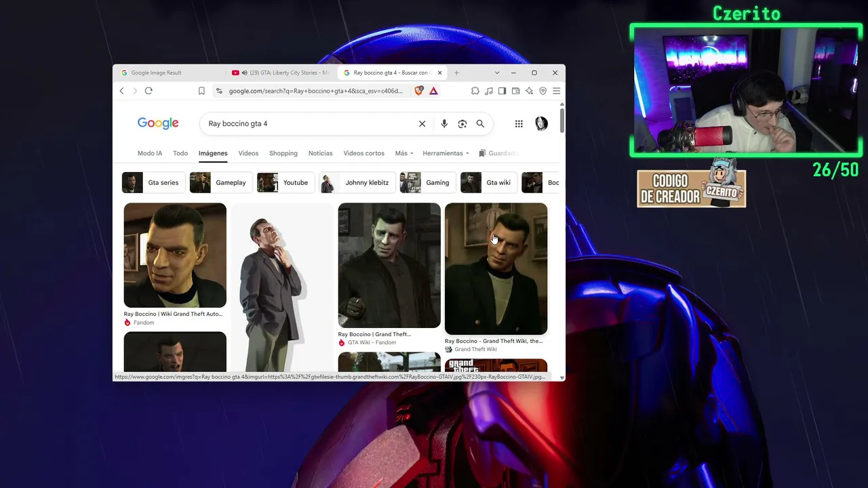Filter images by Gta series chip
This screenshot has height=488, width=868.
pyautogui.click(x=153, y=182)
